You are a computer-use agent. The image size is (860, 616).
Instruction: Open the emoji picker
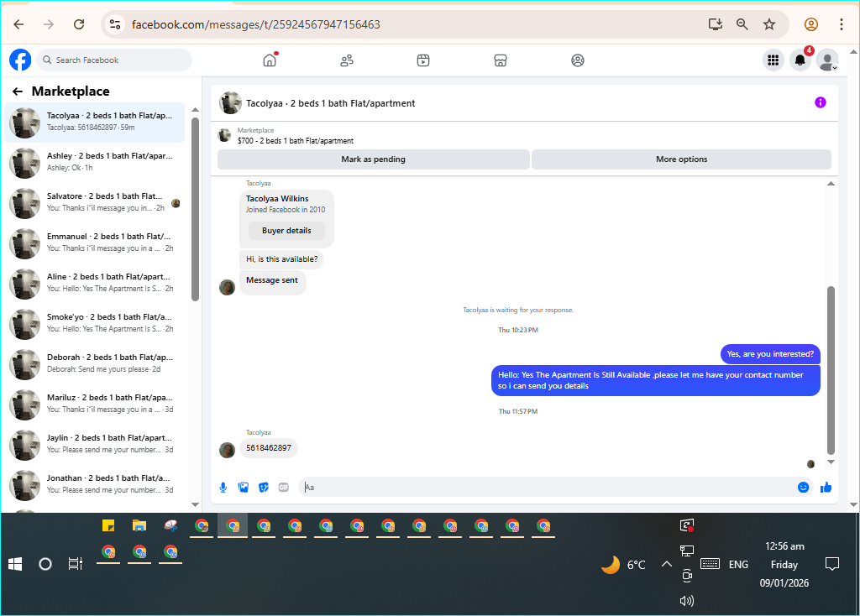click(803, 488)
